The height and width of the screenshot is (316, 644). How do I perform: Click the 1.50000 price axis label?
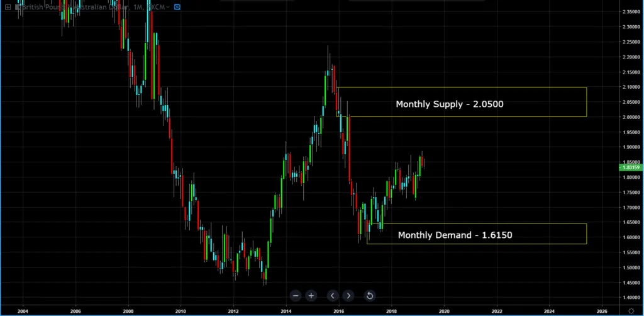pyautogui.click(x=631, y=268)
